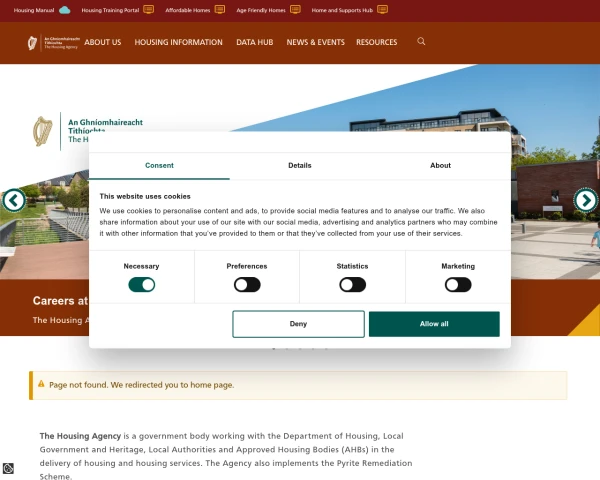This screenshot has height=480, width=600.
Task: Open the Age Friendly Homes link
Action: click(x=261, y=10)
